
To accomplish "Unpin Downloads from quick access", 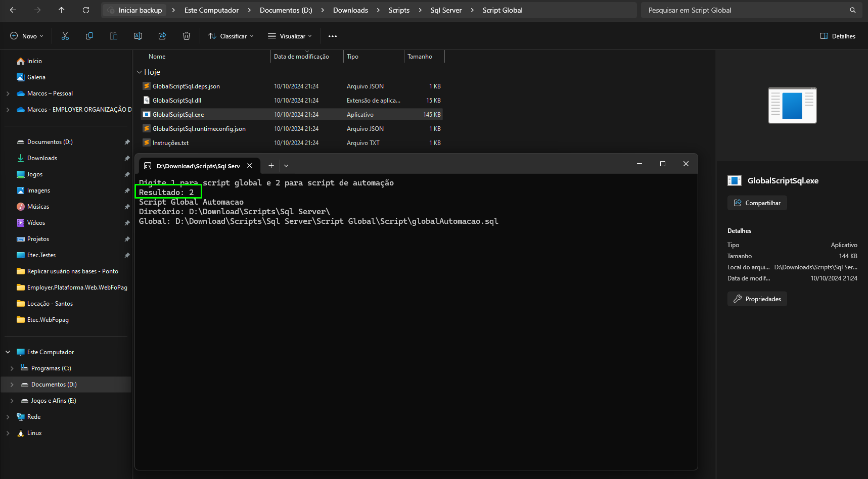I will point(127,158).
